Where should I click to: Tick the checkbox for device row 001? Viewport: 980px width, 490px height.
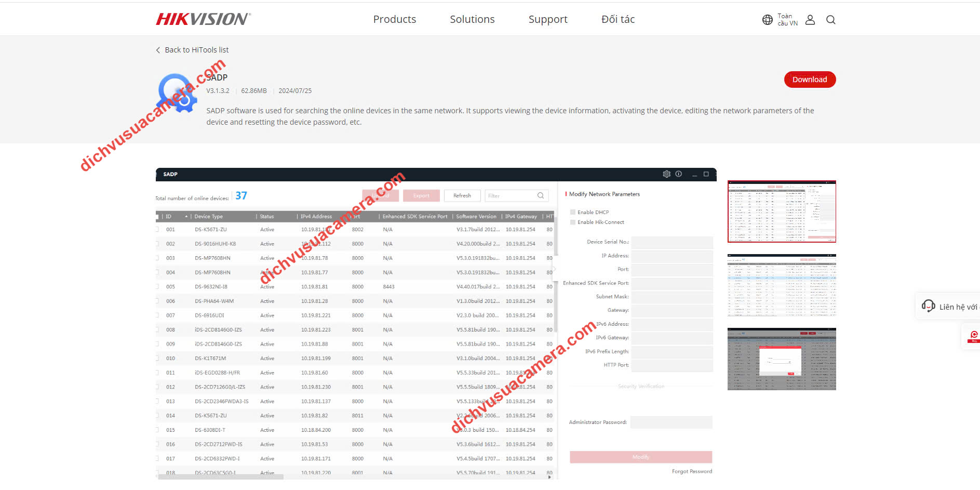pyautogui.click(x=157, y=229)
